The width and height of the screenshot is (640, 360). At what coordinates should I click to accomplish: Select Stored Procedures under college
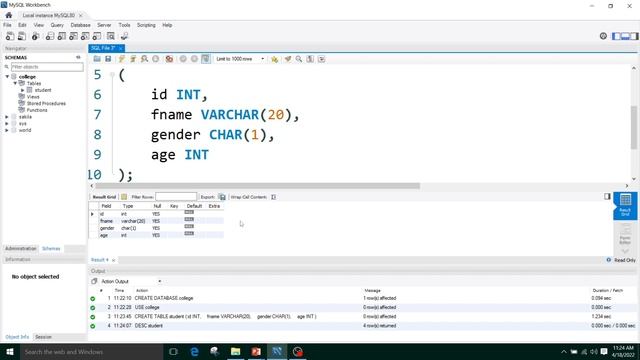coord(46,104)
